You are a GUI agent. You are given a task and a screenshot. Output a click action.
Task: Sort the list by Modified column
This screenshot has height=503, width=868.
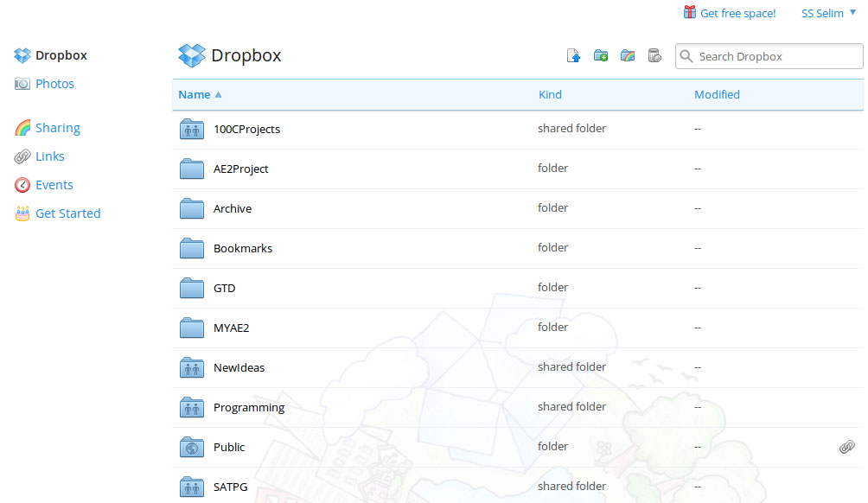717,94
